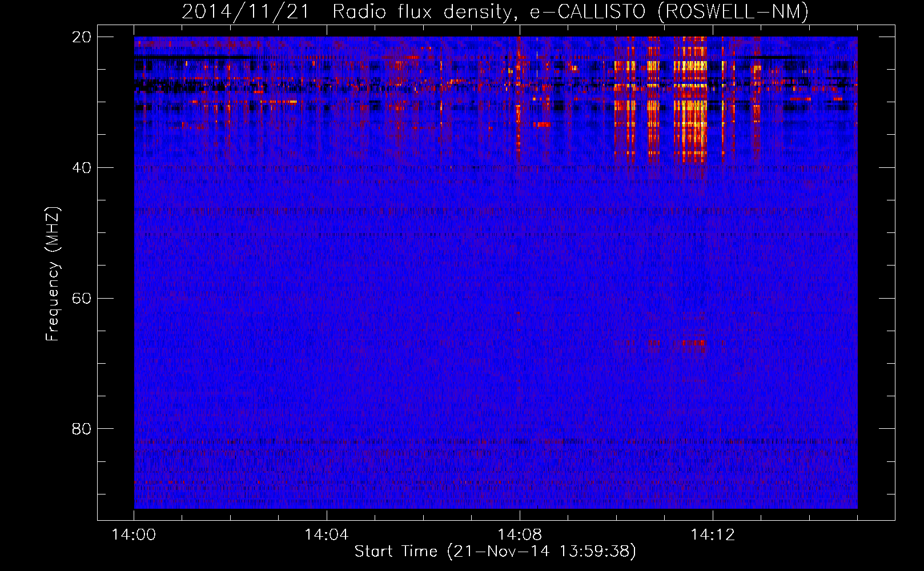This screenshot has width=924, height=571.
Task: Click the 40 frequency tick label
Action: (82, 168)
